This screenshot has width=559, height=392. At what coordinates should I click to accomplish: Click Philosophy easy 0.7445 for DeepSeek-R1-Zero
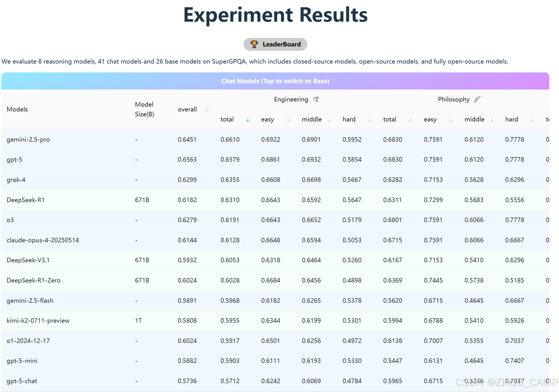pyautogui.click(x=433, y=280)
